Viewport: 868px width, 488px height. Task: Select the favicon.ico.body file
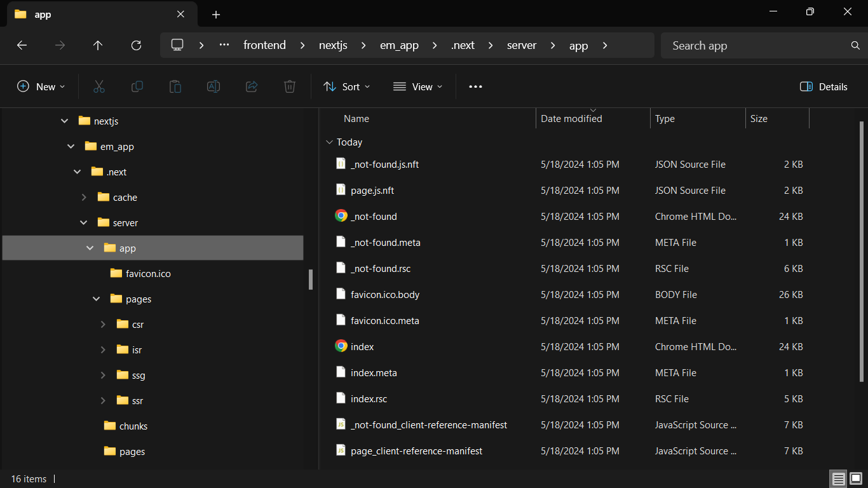coord(384,295)
